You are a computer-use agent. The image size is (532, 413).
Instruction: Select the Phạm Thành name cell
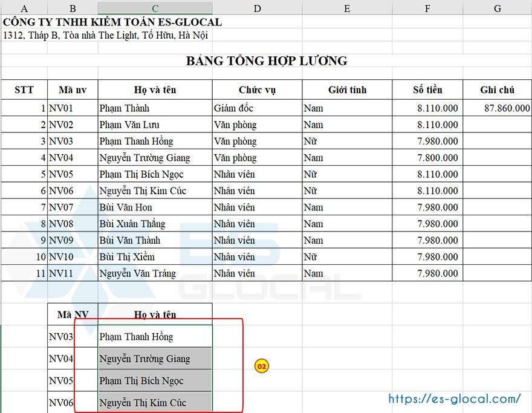(x=155, y=108)
